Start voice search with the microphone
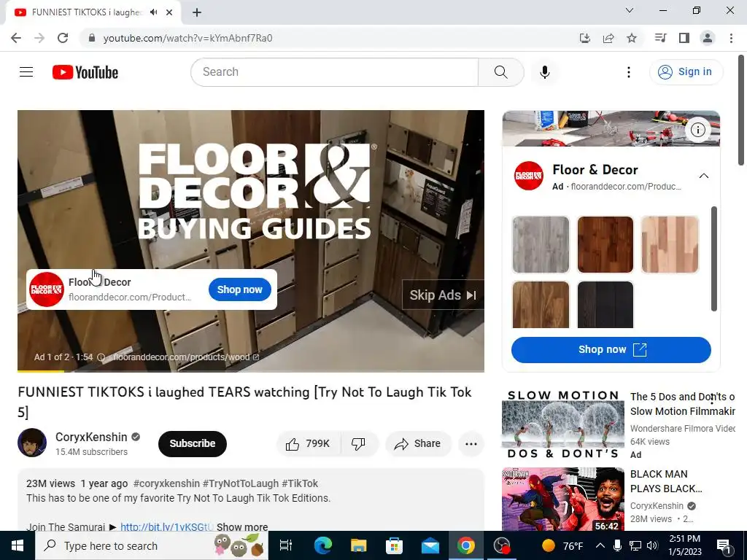 545,72
